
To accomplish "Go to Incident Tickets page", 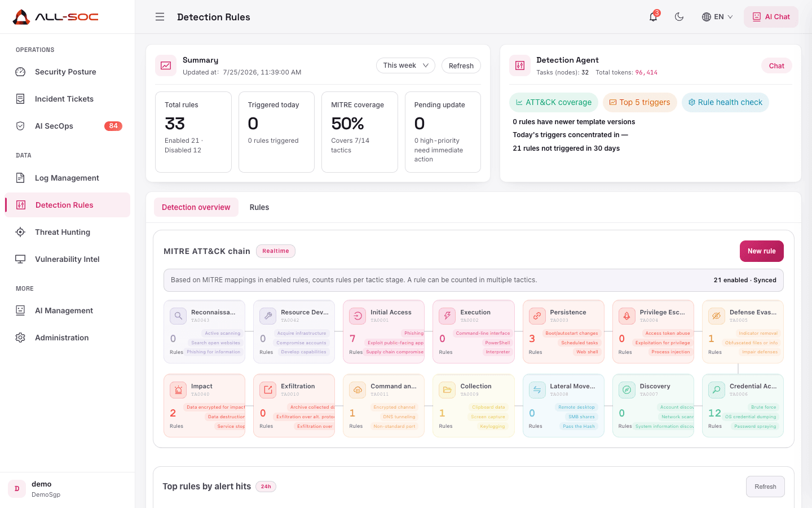I will (x=68, y=99).
